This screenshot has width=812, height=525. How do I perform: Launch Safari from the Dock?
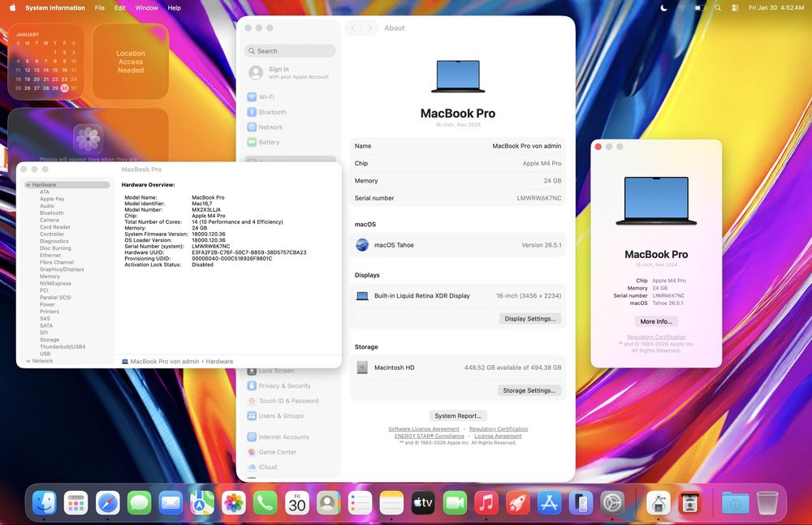108,503
